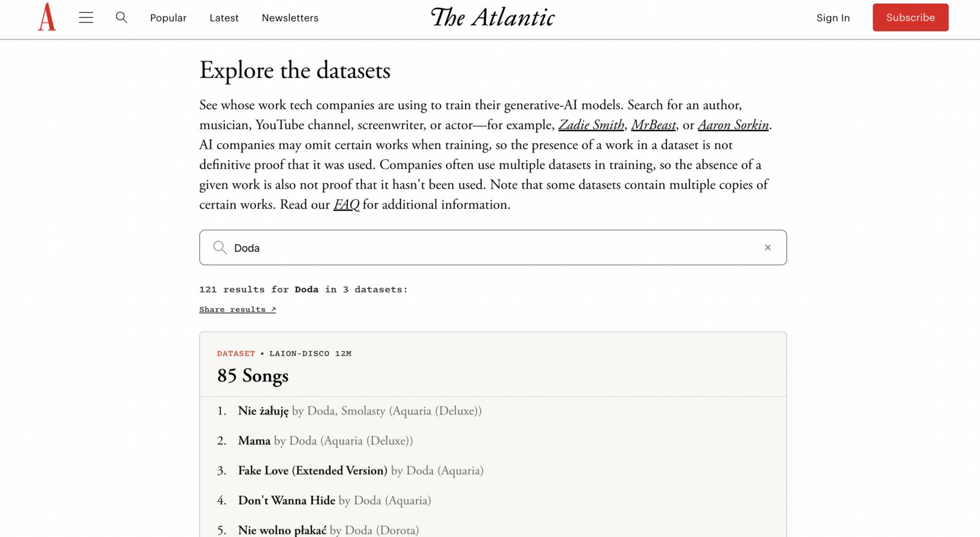Clear the search field with X

click(x=767, y=247)
